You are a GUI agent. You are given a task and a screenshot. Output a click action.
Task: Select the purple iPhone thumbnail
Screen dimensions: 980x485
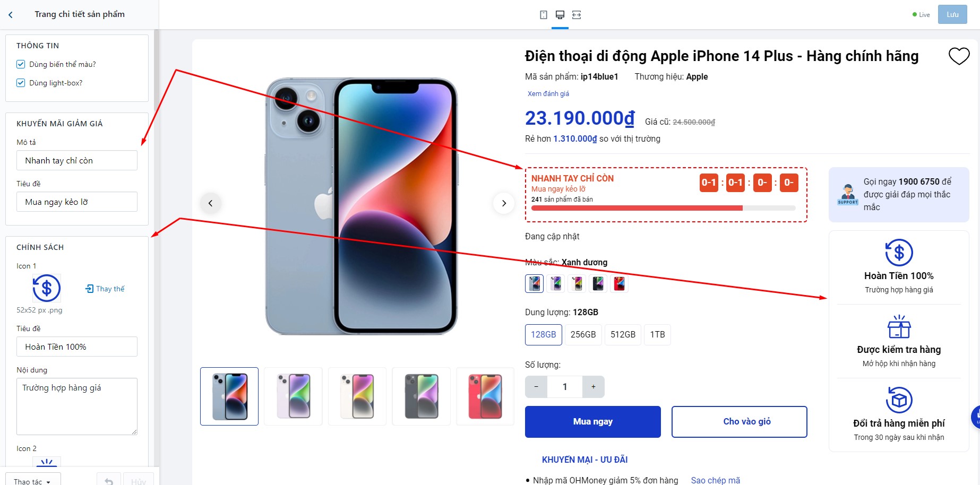[x=293, y=396]
